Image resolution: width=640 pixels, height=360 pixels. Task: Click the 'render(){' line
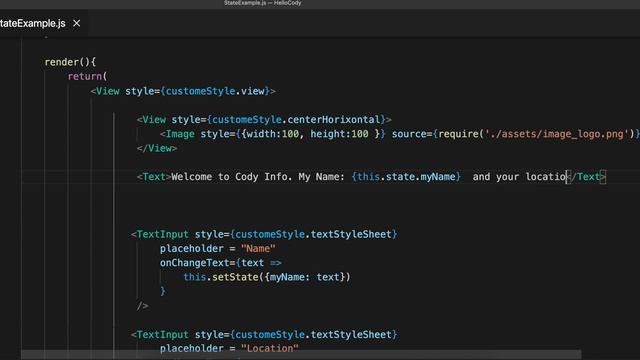[70, 62]
